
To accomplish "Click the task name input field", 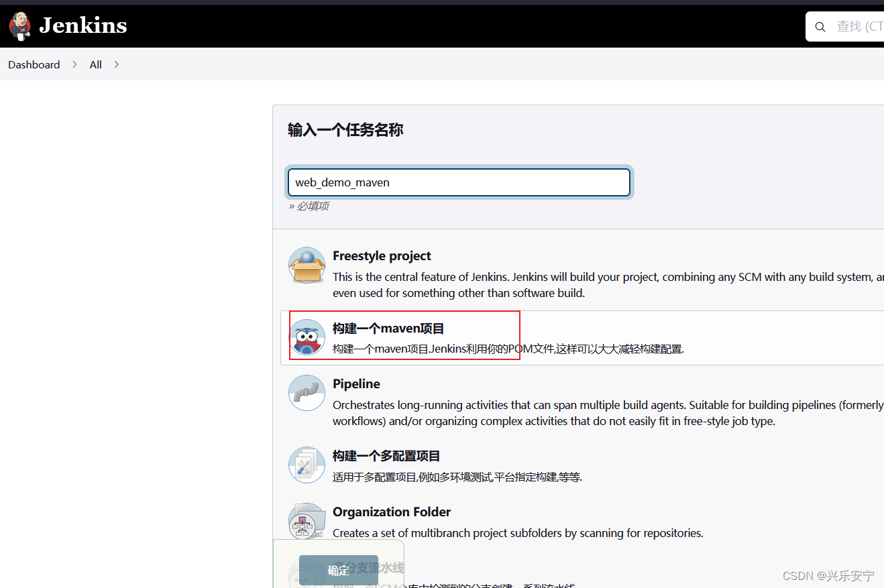I will (x=459, y=182).
